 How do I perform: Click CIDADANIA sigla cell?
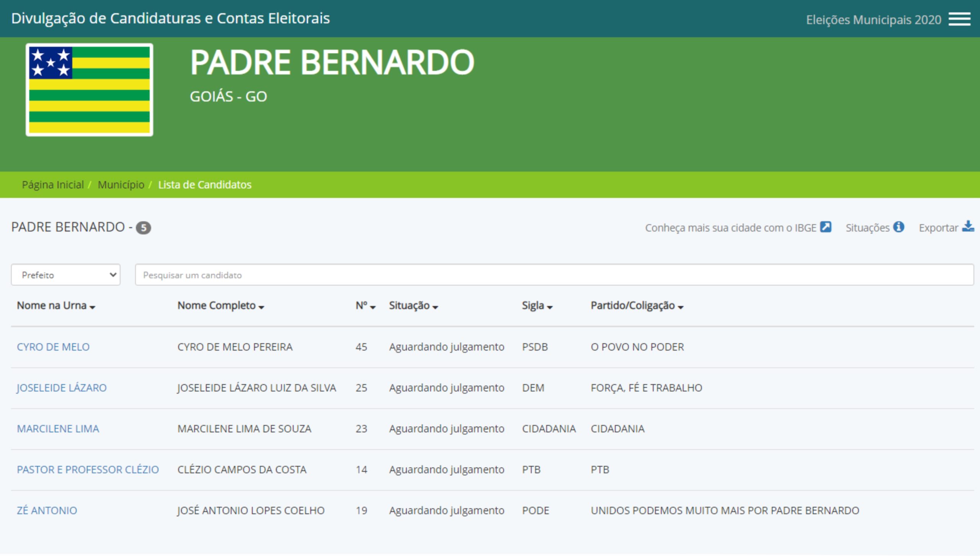549,429
